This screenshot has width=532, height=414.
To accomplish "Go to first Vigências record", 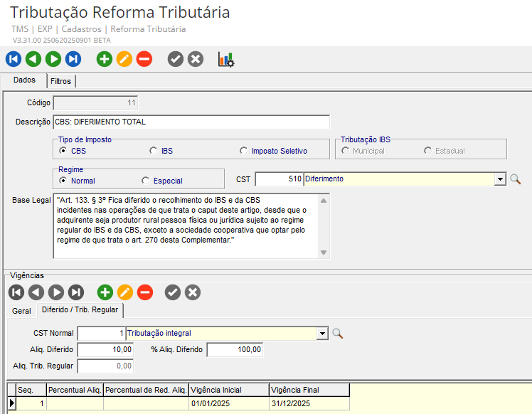I will coord(16,292).
